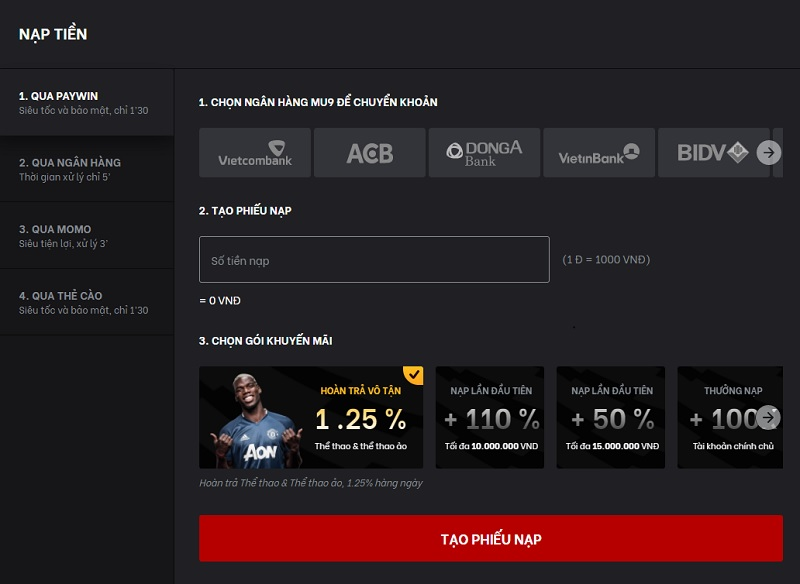This screenshot has width=800, height=584.
Task: Switch to the Qua Momo tab
Action: 87,236
